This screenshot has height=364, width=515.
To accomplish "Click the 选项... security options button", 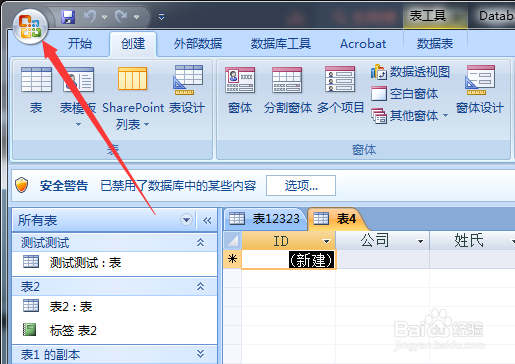I will (x=301, y=185).
